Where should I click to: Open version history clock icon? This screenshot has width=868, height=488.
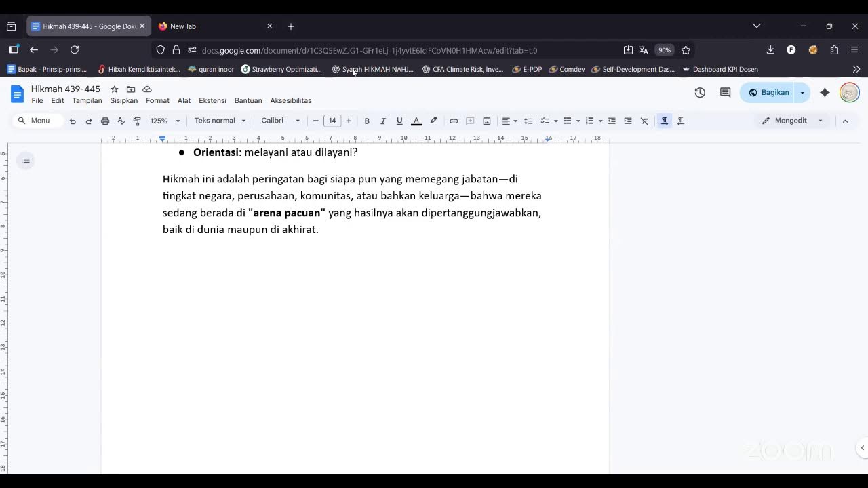[x=700, y=93]
